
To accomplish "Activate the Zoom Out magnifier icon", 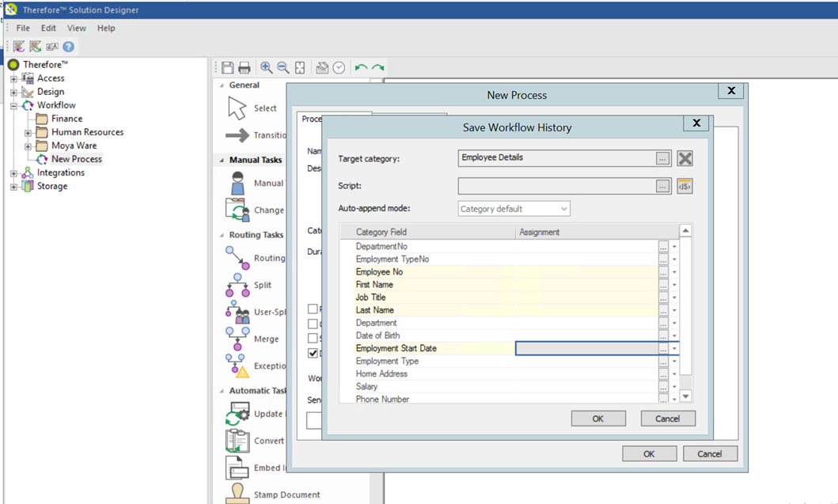I will (283, 67).
